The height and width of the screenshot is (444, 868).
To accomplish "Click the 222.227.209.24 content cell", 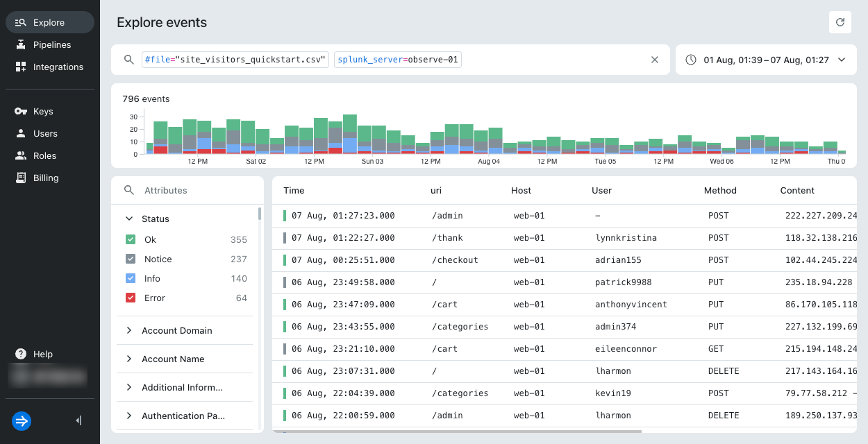I will [x=821, y=216].
